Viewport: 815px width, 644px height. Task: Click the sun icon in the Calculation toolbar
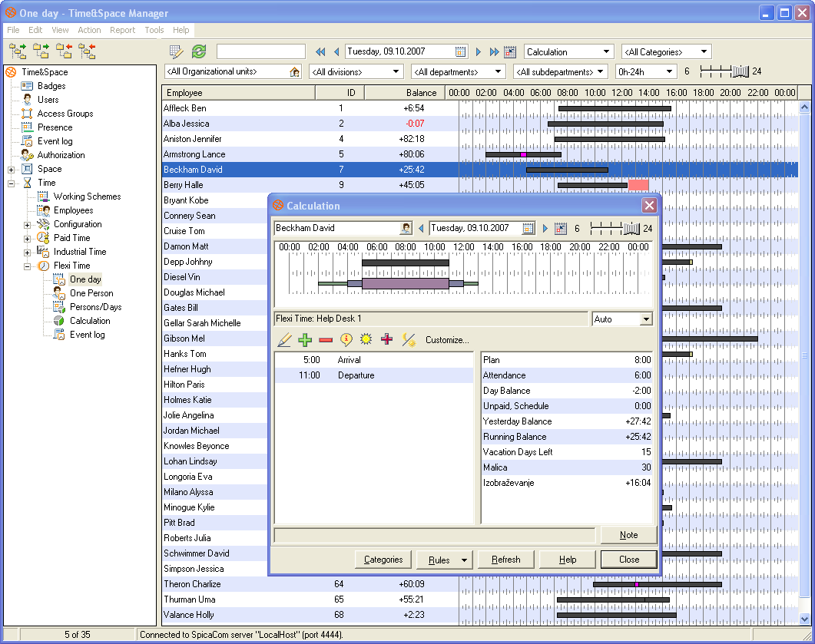366,340
